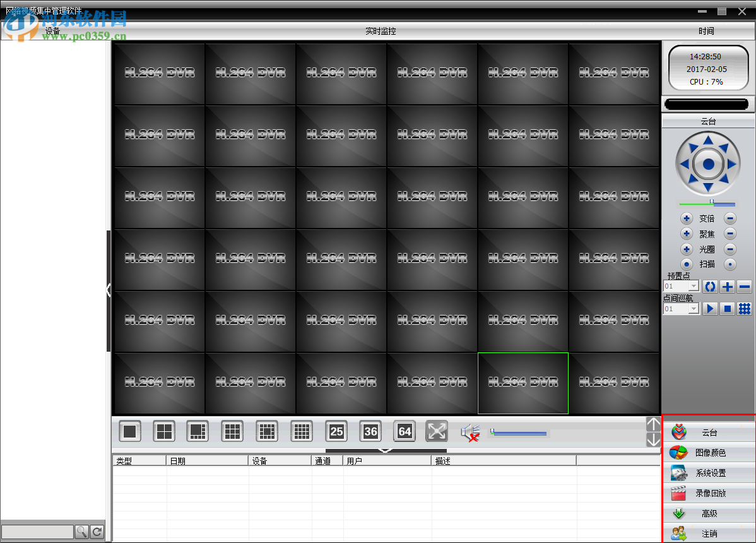
Task: Collapse the device panel with side handle
Action: coord(109,291)
